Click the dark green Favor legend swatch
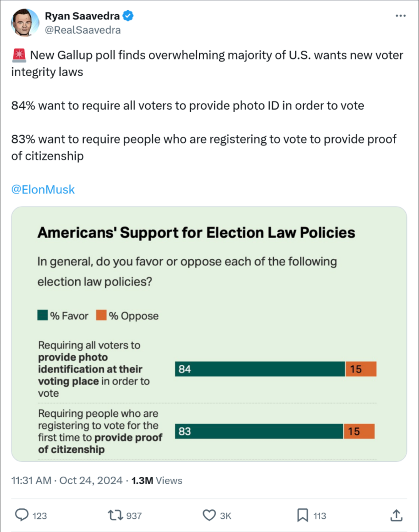 click(43, 316)
